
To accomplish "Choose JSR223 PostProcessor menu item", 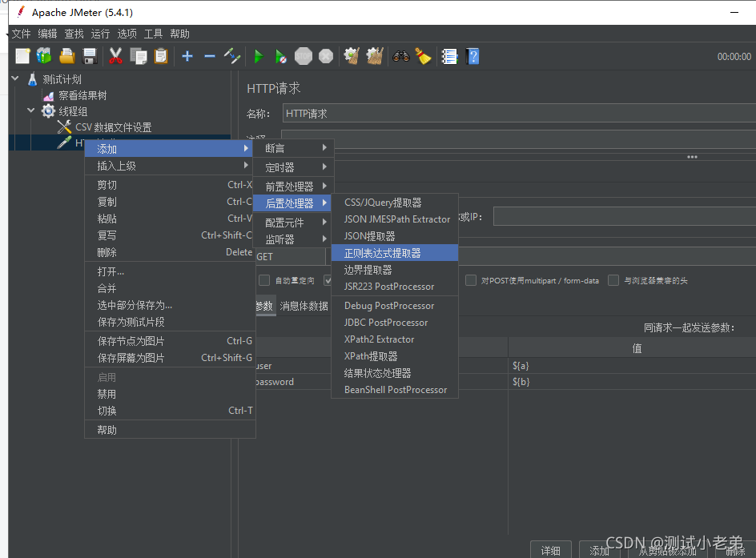I will click(395, 287).
